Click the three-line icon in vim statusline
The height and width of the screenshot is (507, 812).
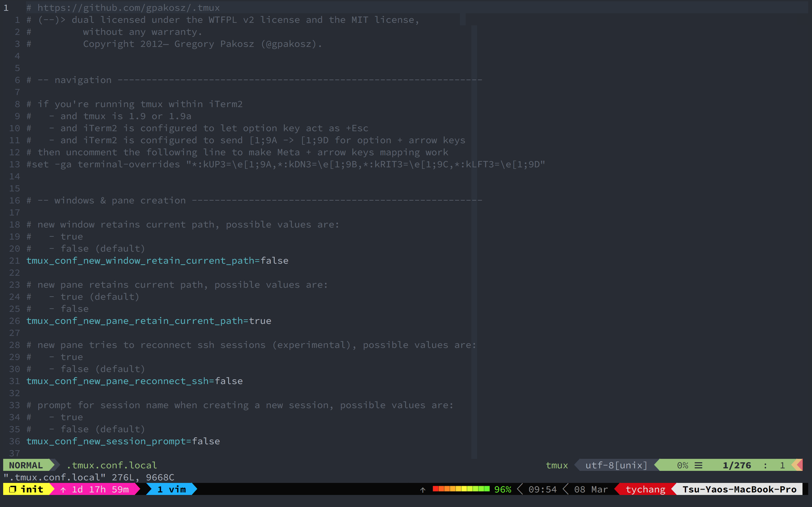tap(698, 465)
